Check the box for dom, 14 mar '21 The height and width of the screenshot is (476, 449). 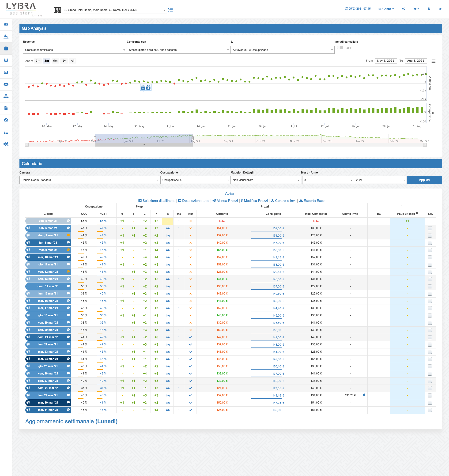tap(430, 286)
